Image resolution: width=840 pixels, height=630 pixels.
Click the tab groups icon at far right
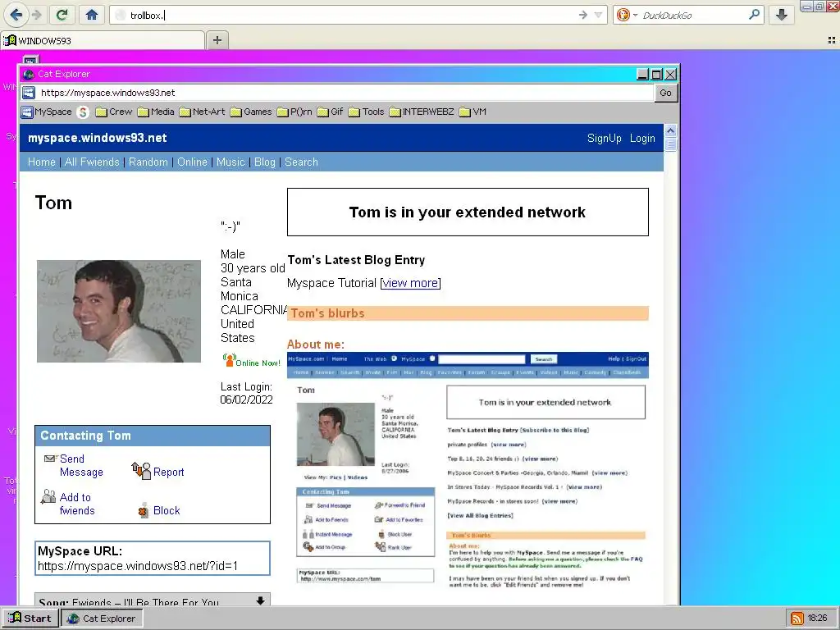[x=832, y=40]
